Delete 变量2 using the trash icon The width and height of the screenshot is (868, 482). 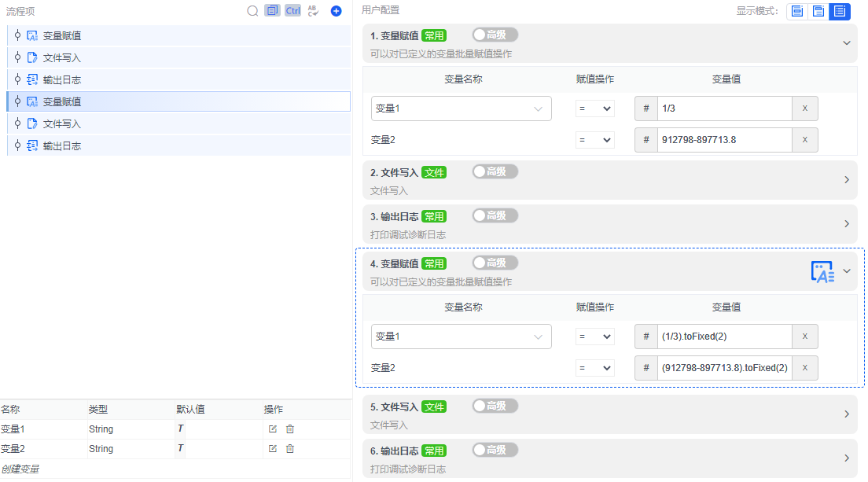[289, 447]
